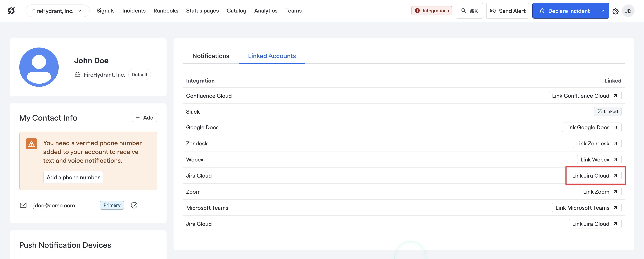Click the external arrow on Link Confluence Cloud

[615, 96]
